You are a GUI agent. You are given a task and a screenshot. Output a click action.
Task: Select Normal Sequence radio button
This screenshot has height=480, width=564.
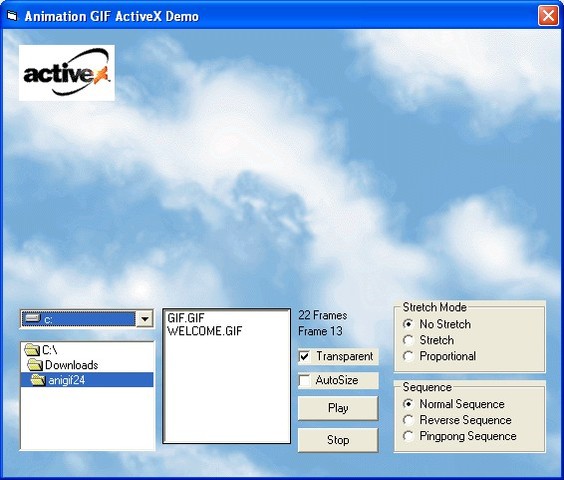pos(408,404)
